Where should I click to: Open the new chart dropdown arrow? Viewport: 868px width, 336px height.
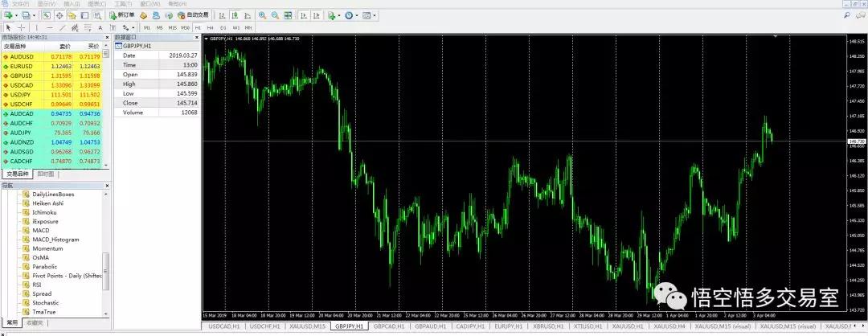click(x=17, y=15)
